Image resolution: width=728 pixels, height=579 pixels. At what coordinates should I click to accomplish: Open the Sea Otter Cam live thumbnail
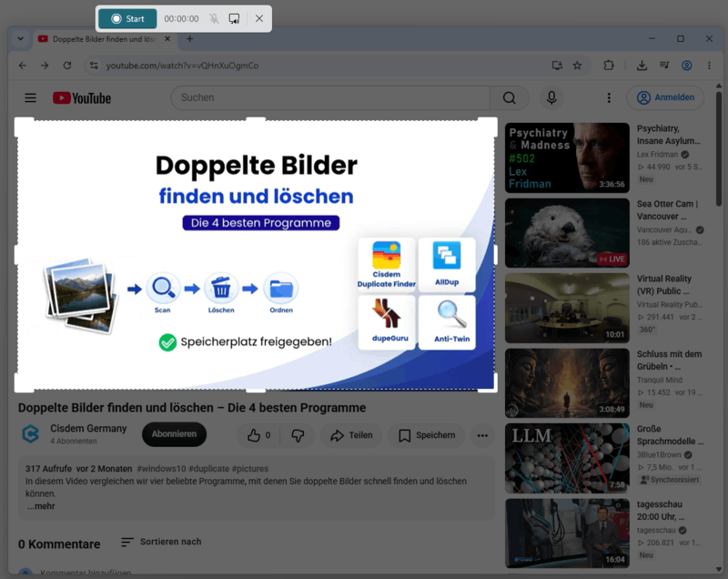567,233
